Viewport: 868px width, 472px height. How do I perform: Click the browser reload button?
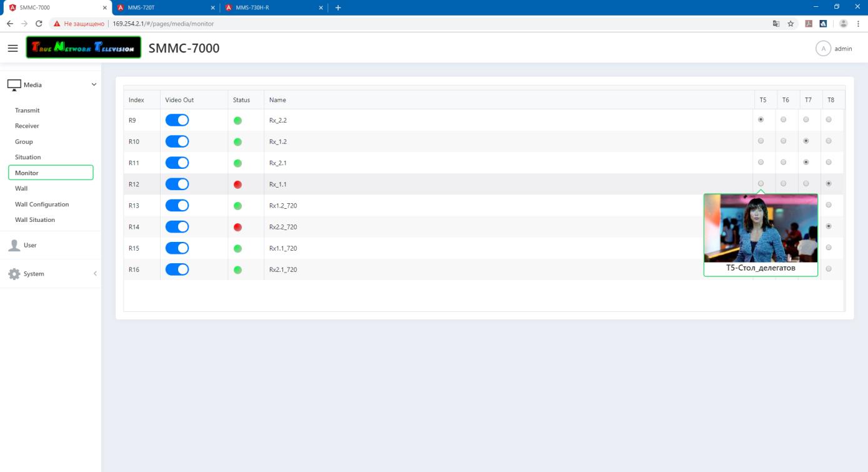click(x=39, y=24)
